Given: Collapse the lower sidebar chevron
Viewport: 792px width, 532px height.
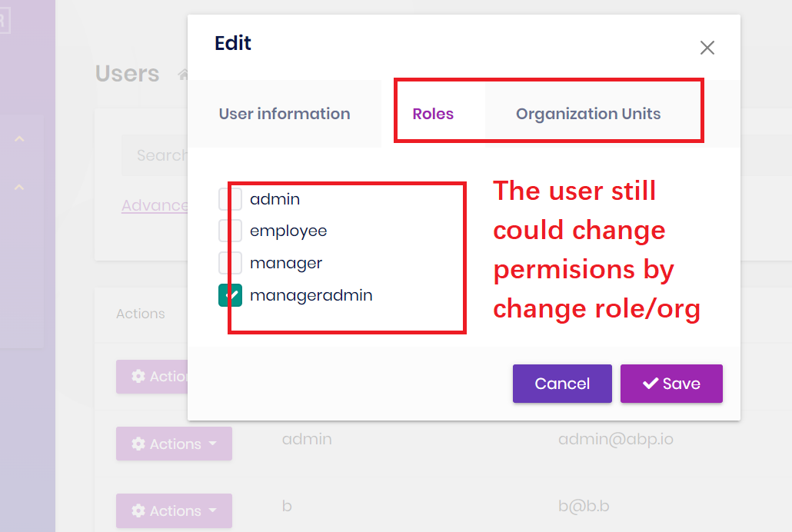Looking at the screenshot, I should pos(20,187).
